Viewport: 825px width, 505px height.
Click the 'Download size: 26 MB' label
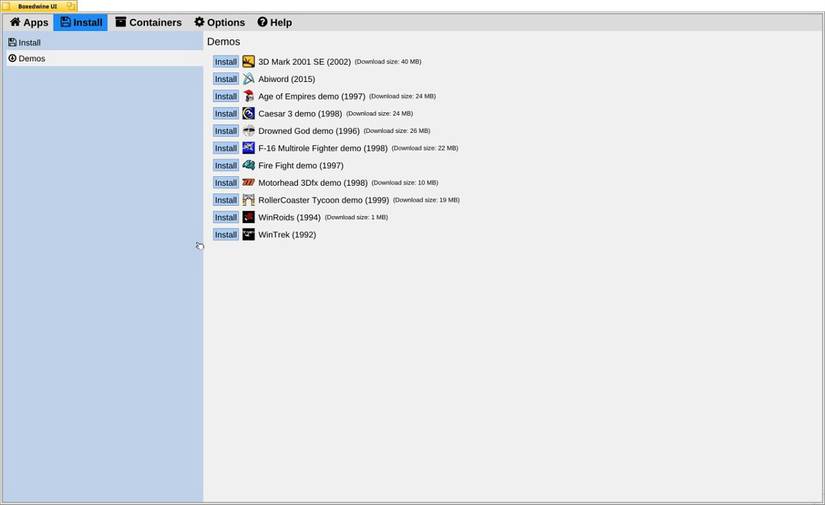coord(397,131)
